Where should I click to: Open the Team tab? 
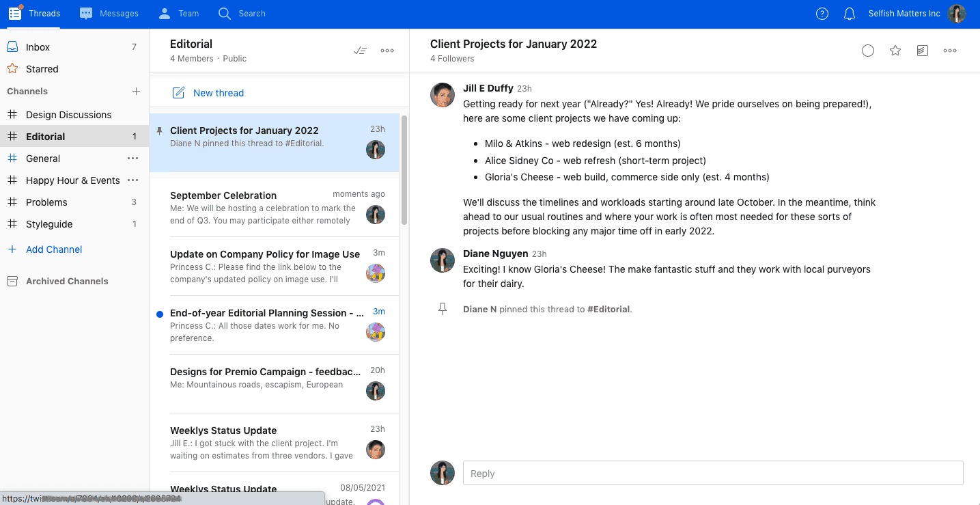178,14
